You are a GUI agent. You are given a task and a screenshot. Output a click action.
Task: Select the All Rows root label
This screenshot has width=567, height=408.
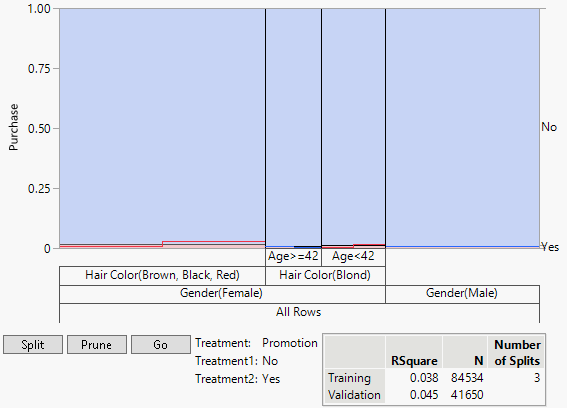(x=299, y=312)
